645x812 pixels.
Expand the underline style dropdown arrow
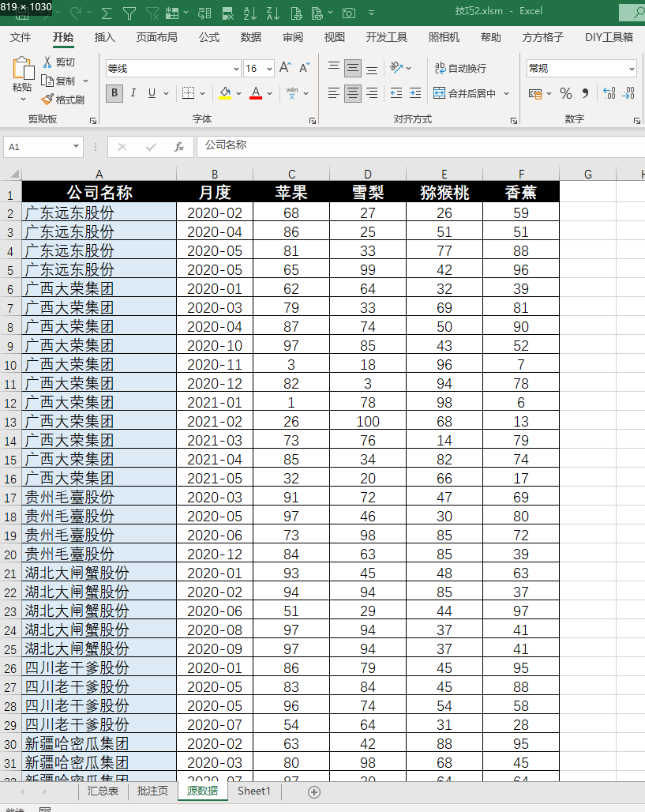point(166,94)
